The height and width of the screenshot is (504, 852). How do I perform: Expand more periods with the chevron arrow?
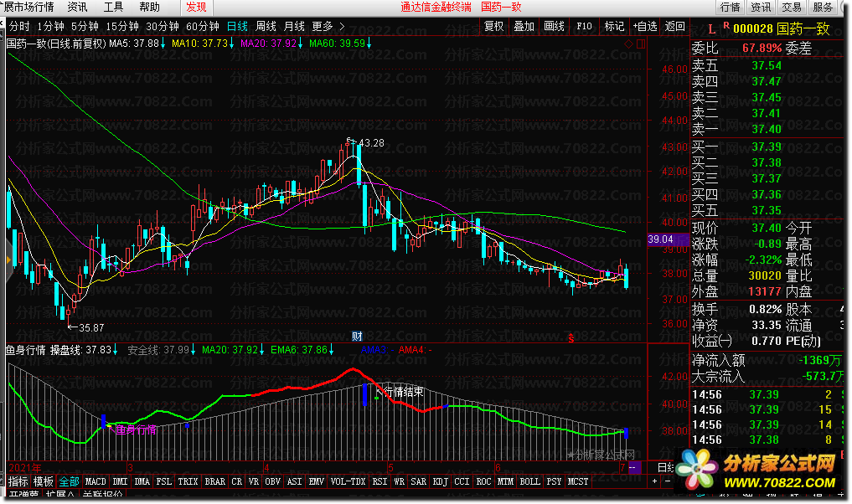[x=342, y=26]
